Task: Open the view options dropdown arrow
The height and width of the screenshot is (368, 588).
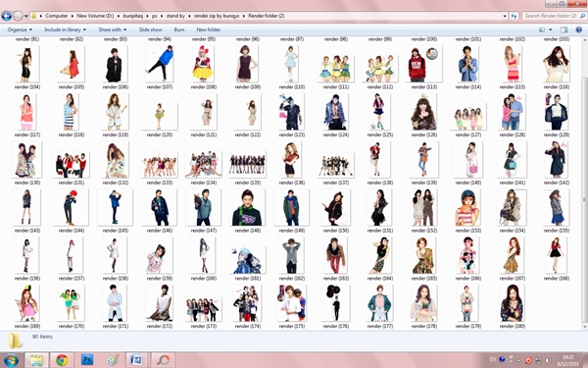Action: pos(551,29)
